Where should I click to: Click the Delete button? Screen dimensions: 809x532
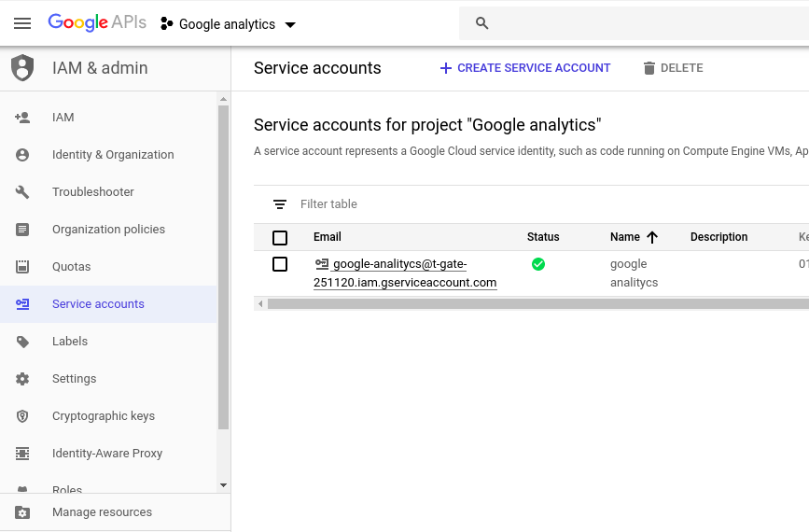[674, 68]
